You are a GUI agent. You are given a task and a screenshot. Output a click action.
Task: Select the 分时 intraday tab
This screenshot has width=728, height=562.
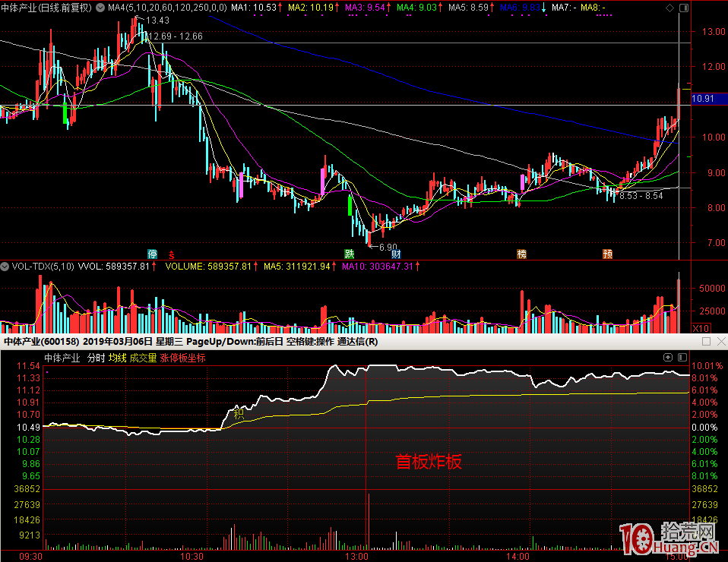(97, 358)
